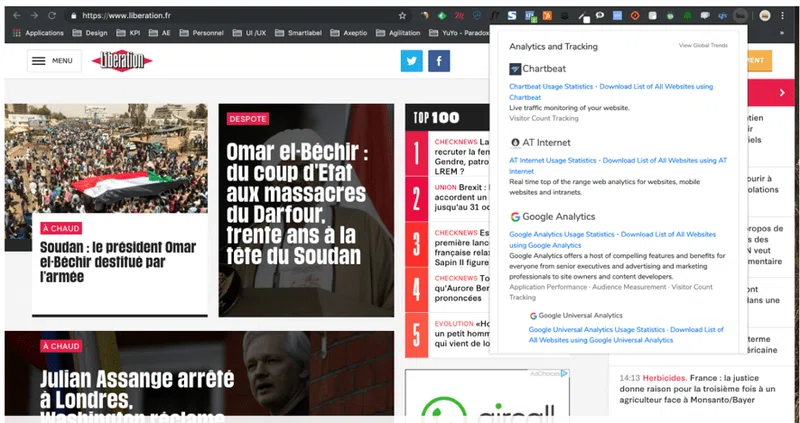Open the blue 'cjs' extension icon
This screenshot has width=800, height=423.
722,16
